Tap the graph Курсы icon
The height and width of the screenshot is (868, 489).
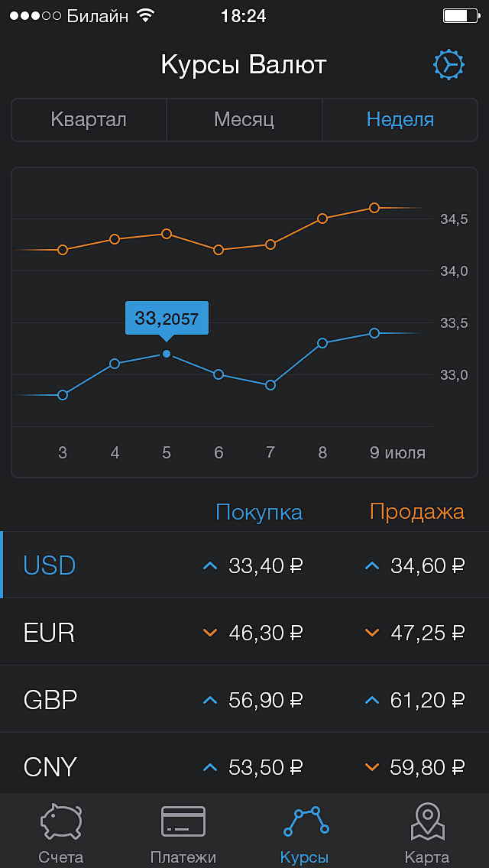(305, 822)
